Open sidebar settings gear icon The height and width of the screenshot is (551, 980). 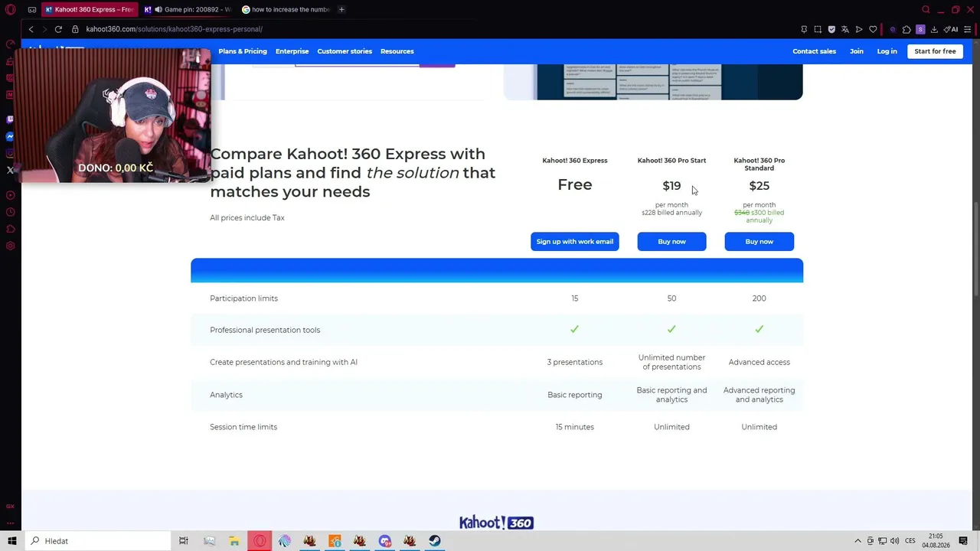tap(10, 246)
